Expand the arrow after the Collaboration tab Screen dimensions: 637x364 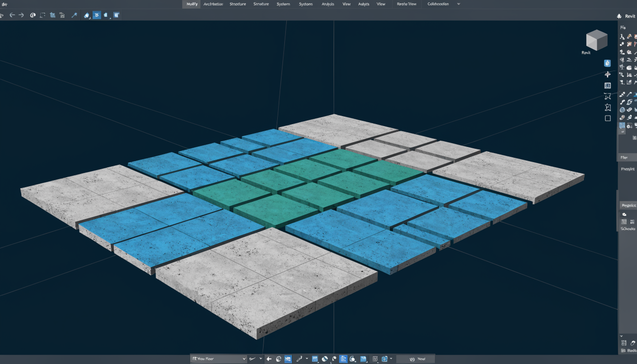pyautogui.click(x=458, y=4)
